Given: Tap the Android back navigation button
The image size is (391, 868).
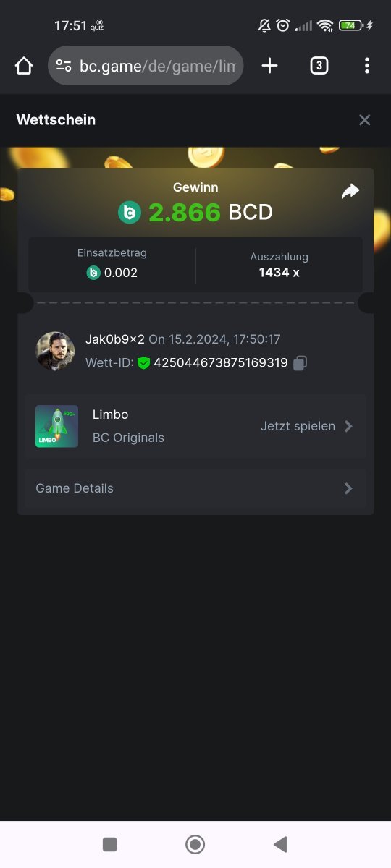Looking at the screenshot, I should point(281,844).
